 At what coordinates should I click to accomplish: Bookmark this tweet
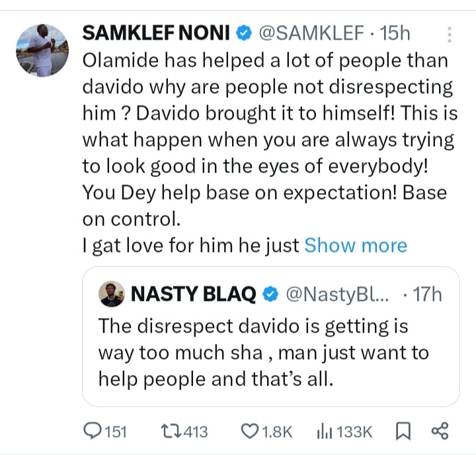(x=402, y=431)
